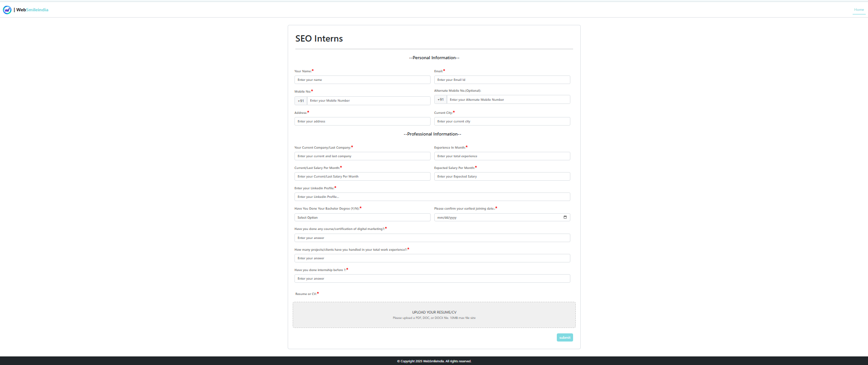The height and width of the screenshot is (365, 868).
Task: Click the Alternate Mobile Number field
Action: 508,100
